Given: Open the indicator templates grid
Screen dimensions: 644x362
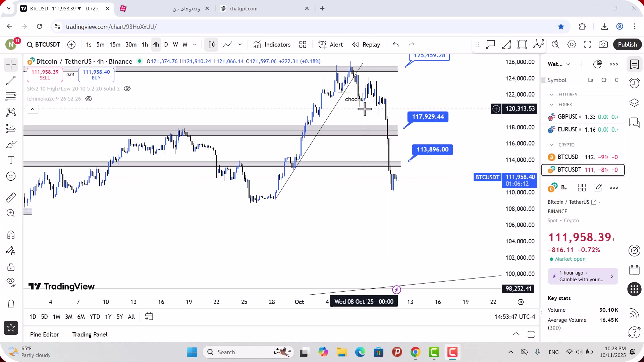Looking at the screenshot, I should click(x=303, y=45).
